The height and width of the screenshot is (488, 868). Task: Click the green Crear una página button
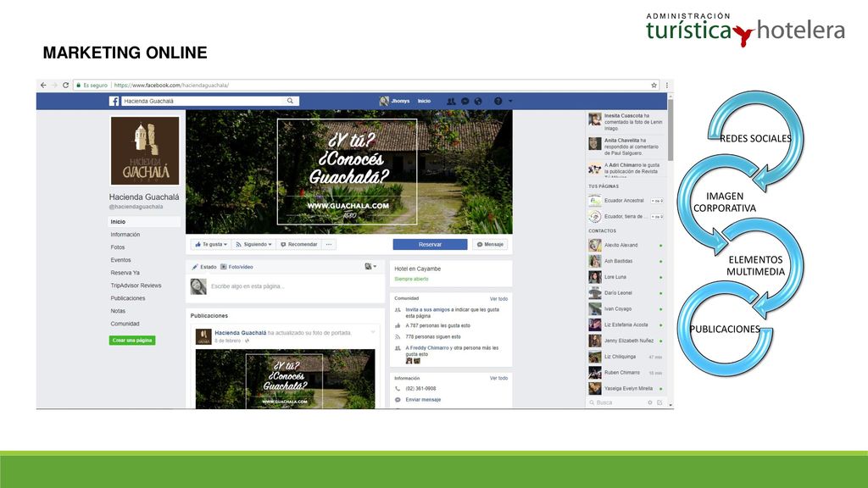pos(132,341)
